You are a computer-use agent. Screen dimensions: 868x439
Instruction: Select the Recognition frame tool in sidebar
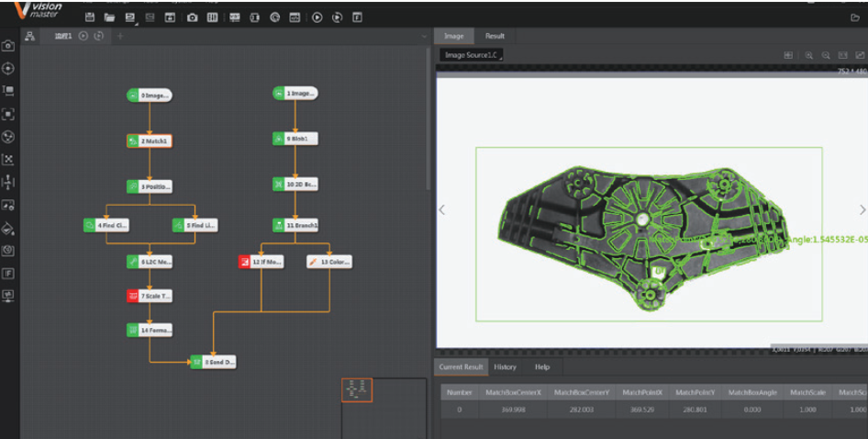tap(7, 114)
